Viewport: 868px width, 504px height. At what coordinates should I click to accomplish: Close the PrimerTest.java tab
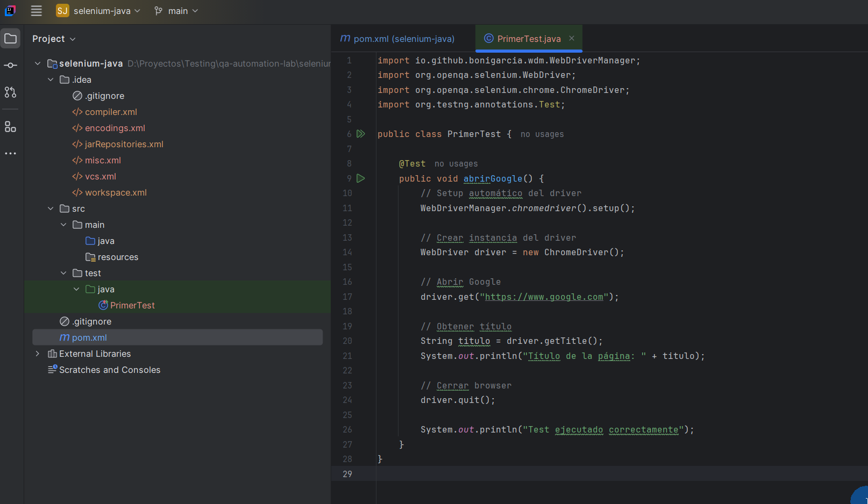[571, 38]
